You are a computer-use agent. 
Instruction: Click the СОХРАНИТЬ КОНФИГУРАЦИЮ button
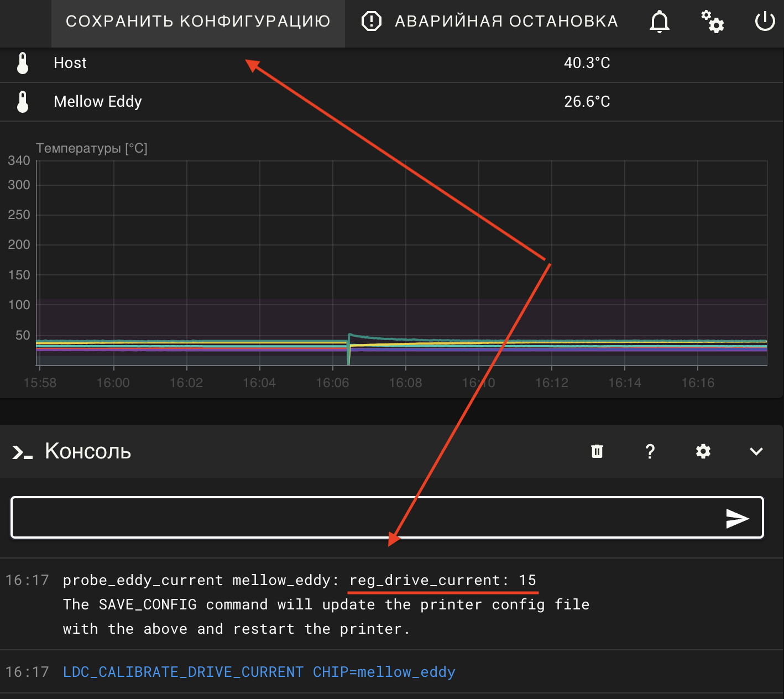198,22
